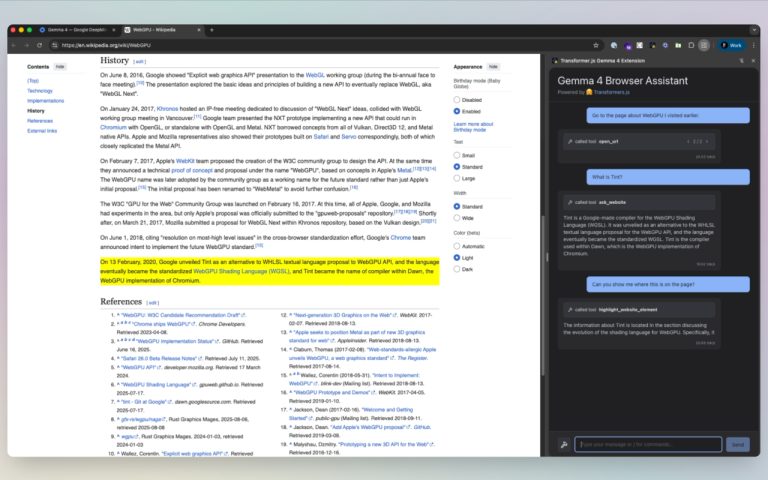The height and width of the screenshot is (480, 768).
Task: Open Learn more about Birthday mode link
Action: (473, 127)
